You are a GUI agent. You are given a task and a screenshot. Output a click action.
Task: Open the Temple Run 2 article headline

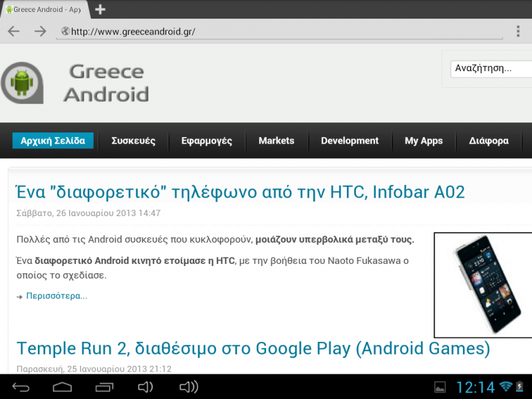coord(253,348)
